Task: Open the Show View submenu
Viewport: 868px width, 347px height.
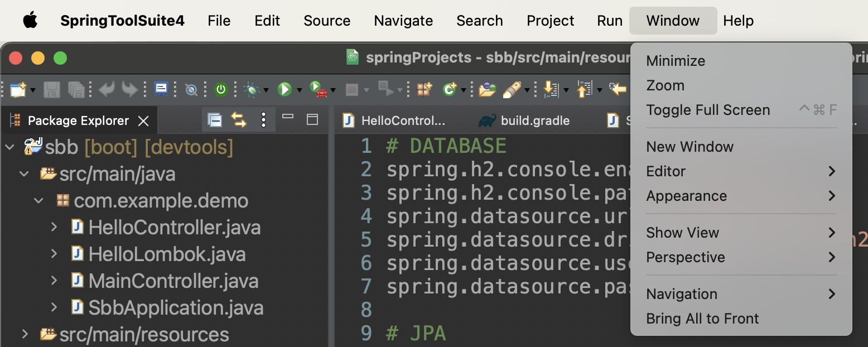Action: point(741,233)
